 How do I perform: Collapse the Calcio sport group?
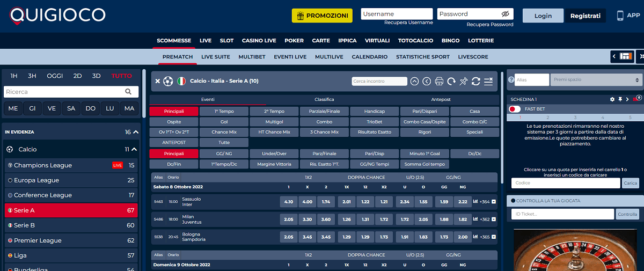[134, 149]
